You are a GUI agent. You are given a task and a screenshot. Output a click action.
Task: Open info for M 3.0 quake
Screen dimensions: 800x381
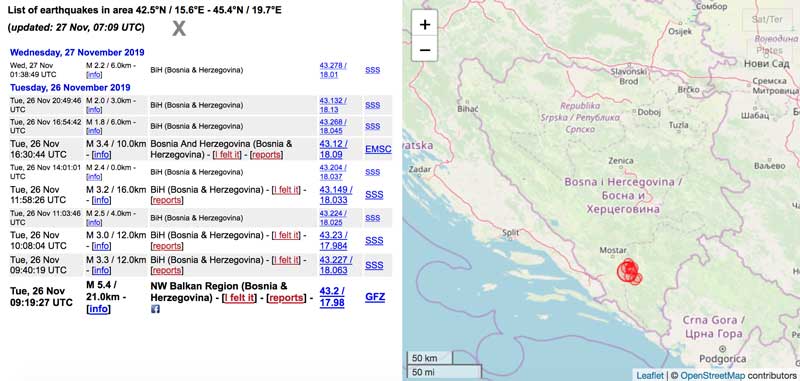(101, 246)
